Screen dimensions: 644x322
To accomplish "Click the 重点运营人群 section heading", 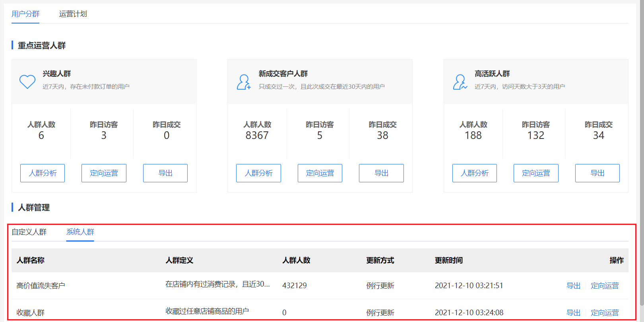I will point(42,46).
